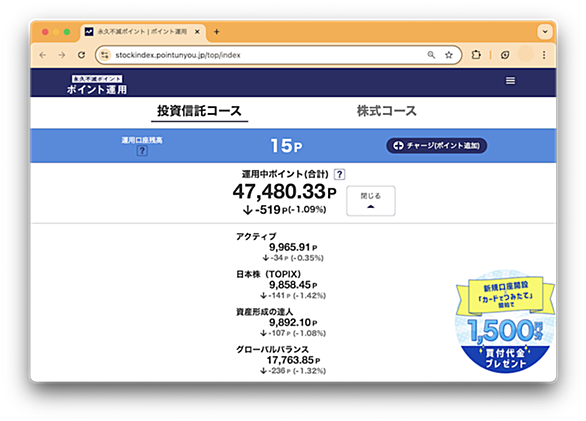
Task: Click the 9,892.10 P value
Action: click(x=293, y=322)
